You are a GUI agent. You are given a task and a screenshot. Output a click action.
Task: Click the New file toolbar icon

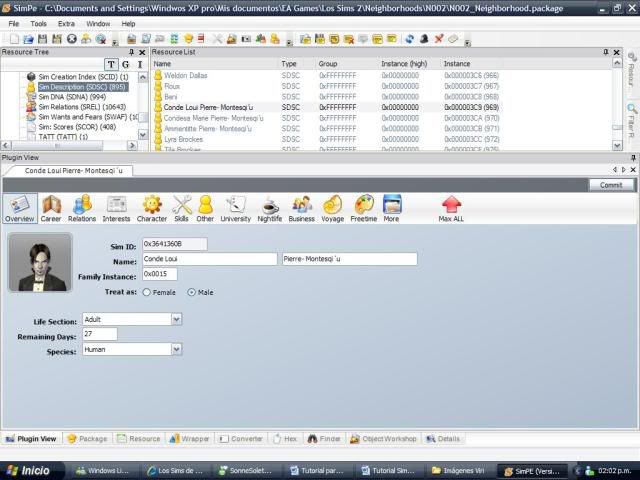click(x=14, y=39)
